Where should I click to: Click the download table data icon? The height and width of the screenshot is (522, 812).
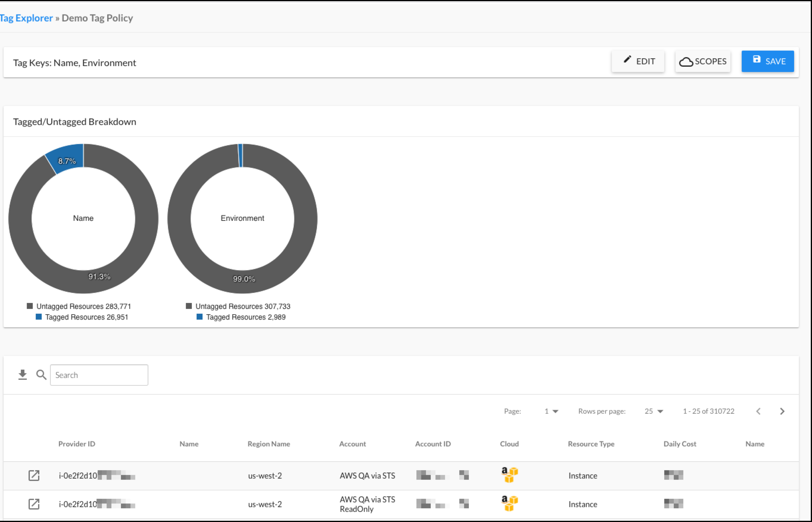(22, 375)
